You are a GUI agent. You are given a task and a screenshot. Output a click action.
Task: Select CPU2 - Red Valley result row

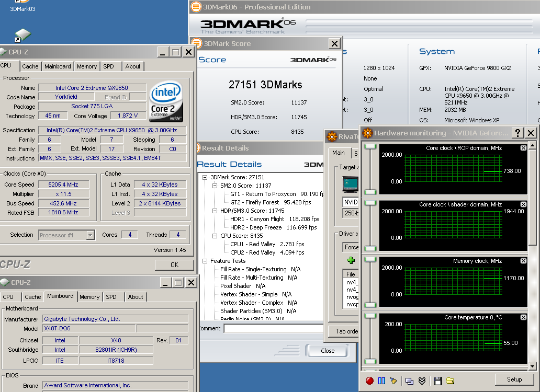267,252
